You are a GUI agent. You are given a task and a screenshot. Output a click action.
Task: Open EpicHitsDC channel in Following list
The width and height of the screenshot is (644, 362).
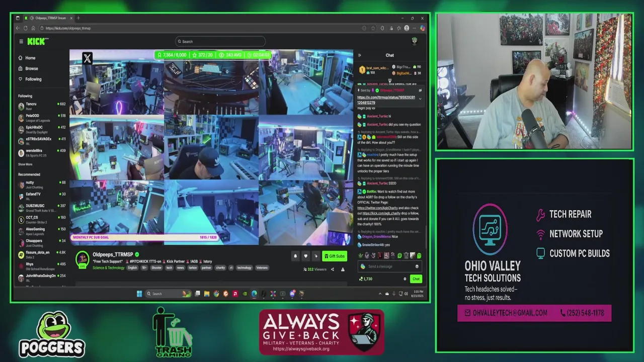click(x=42, y=129)
